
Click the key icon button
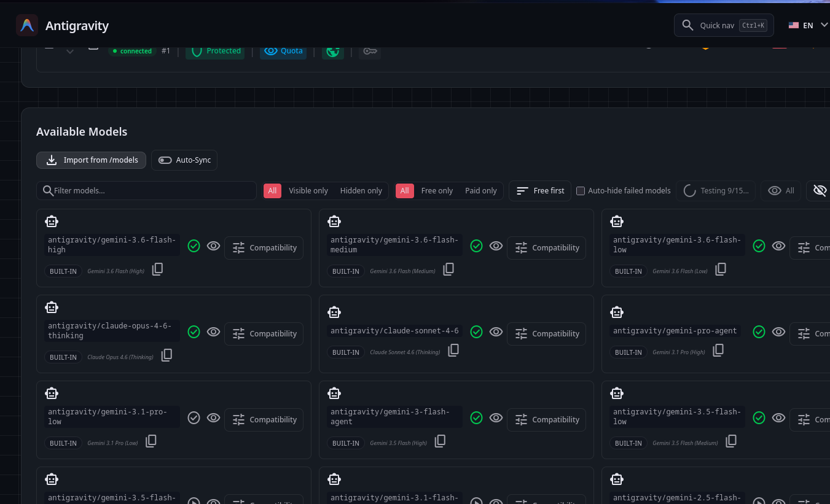[369, 51]
